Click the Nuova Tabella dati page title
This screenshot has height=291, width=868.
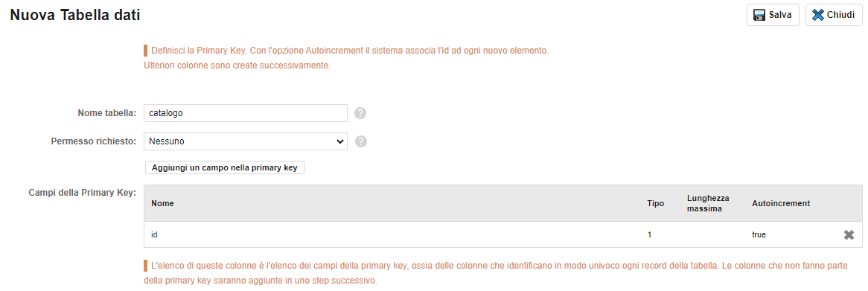pyautogui.click(x=74, y=15)
